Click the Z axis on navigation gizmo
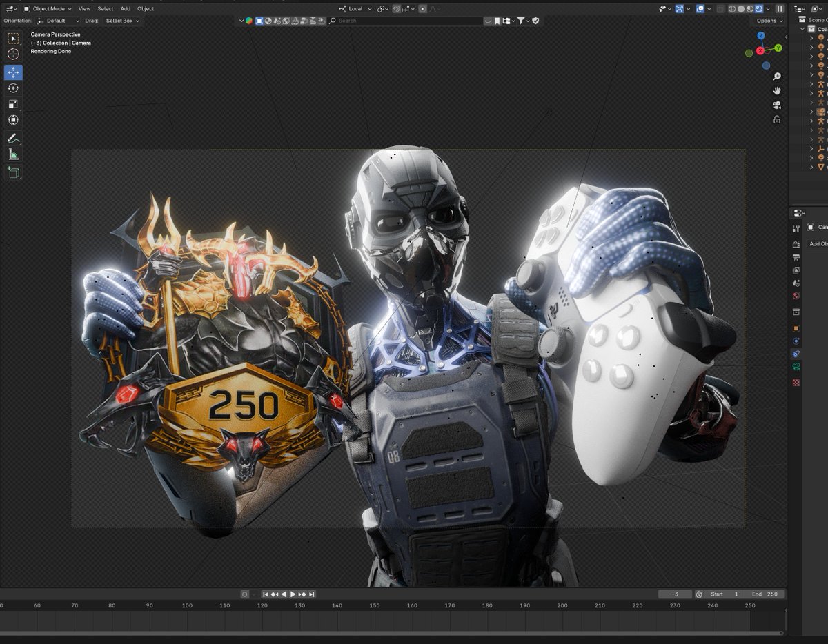This screenshot has width=828, height=644. click(x=761, y=36)
